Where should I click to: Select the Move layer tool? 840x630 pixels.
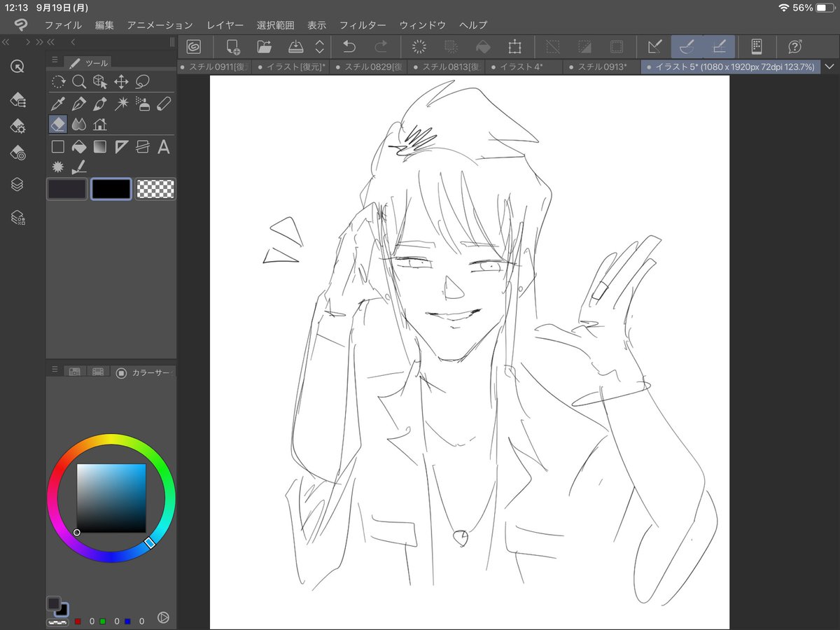pos(121,83)
